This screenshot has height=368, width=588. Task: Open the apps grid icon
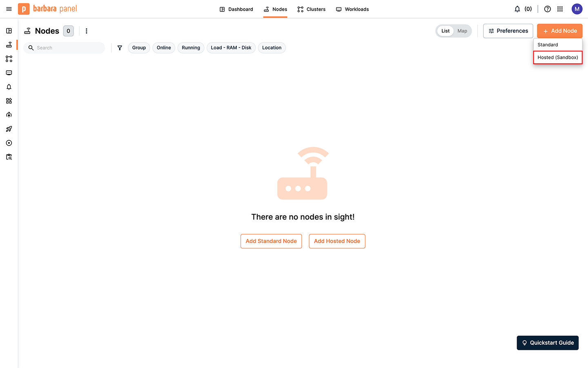click(x=560, y=9)
